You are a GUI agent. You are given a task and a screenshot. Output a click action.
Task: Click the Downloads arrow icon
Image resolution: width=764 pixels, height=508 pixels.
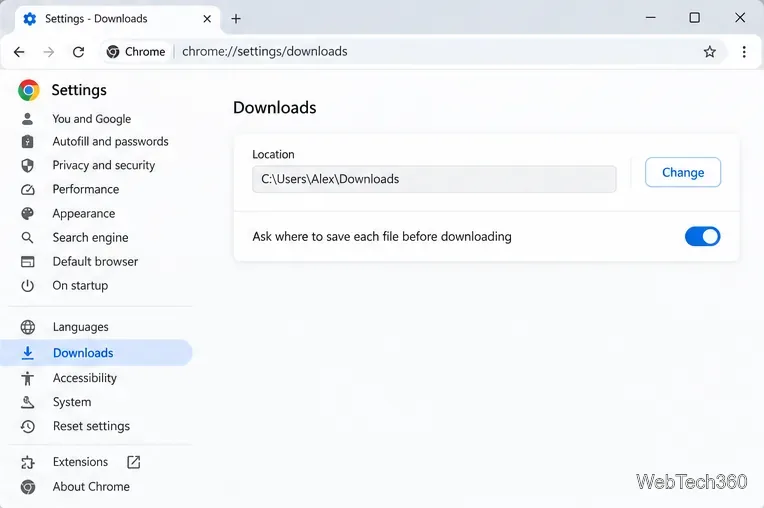click(x=28, y=353)
